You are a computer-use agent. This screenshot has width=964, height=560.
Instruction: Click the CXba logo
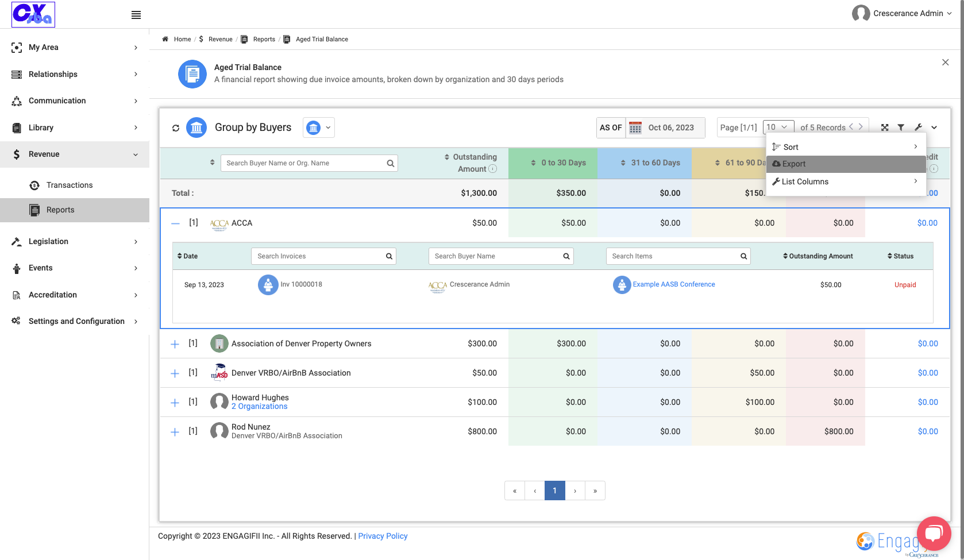(x=33, y=14)
